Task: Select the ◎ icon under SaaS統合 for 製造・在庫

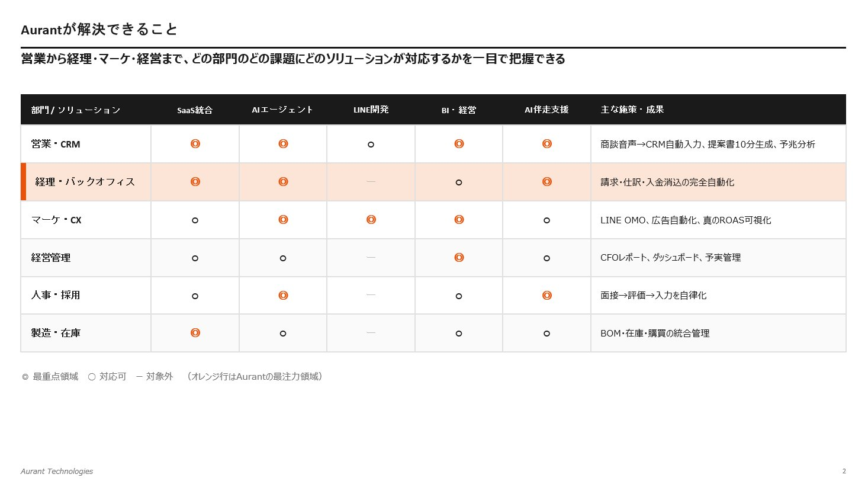Action: 195,332
